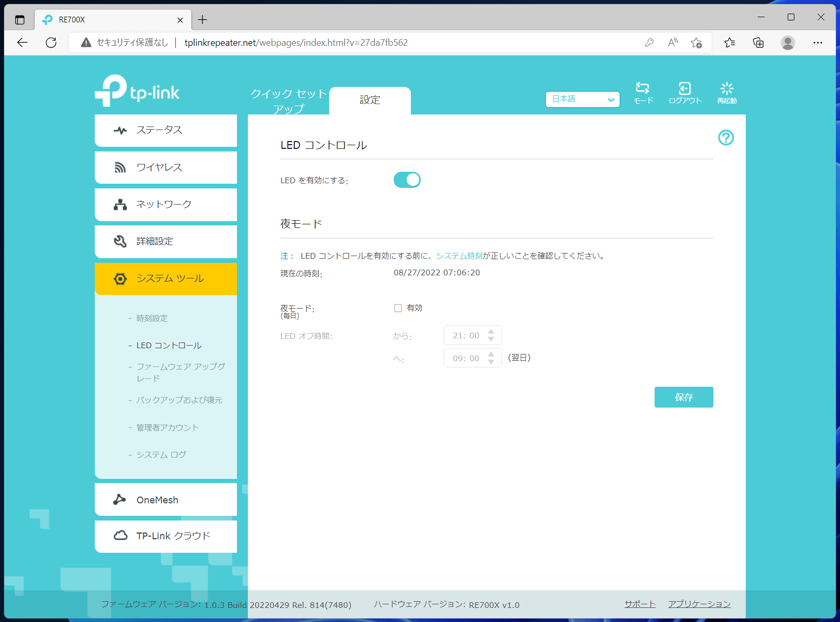This screenshot has width=840, height=622.
Task: Click the tp-link logo
Action: point(137,91)
